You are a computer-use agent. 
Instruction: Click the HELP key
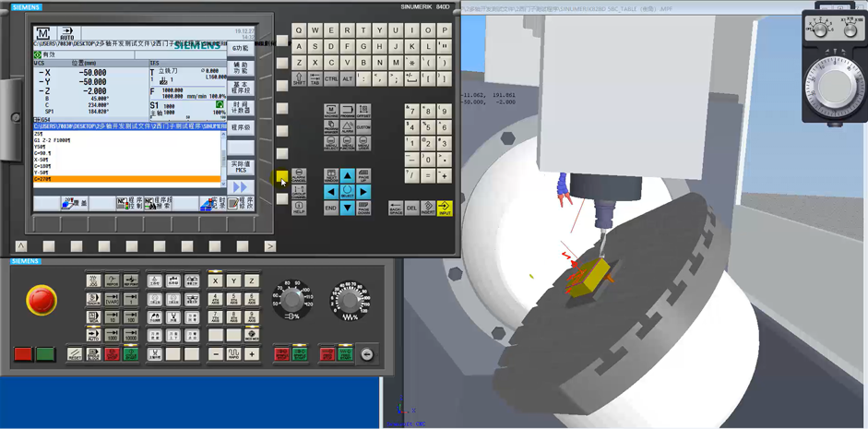pos(299,209)
